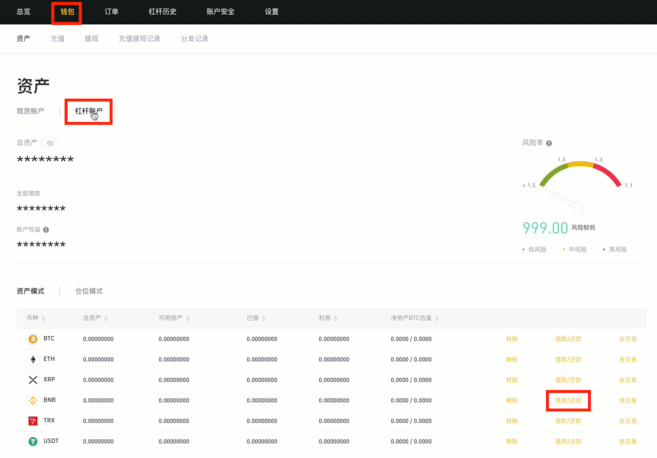The width and height of the screenshot is (657, 458).
Task: Click the XRP coin icon
Action: click(x=33, y=380)
